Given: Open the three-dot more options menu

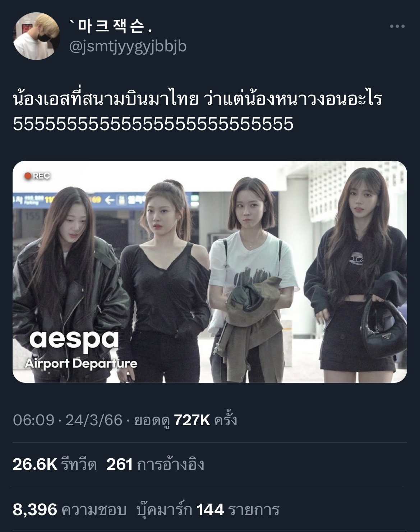Looking at the screenshot, I should (x=397, y=26).
